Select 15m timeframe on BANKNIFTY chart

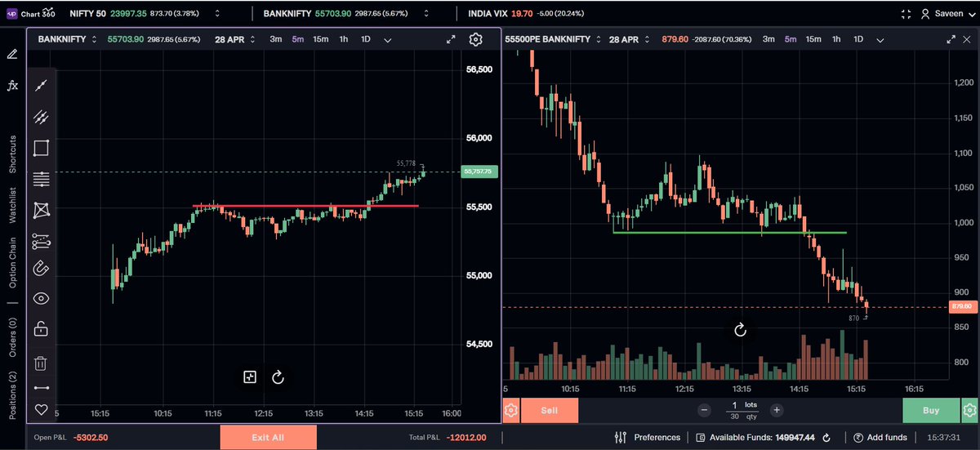coord(321,39)
